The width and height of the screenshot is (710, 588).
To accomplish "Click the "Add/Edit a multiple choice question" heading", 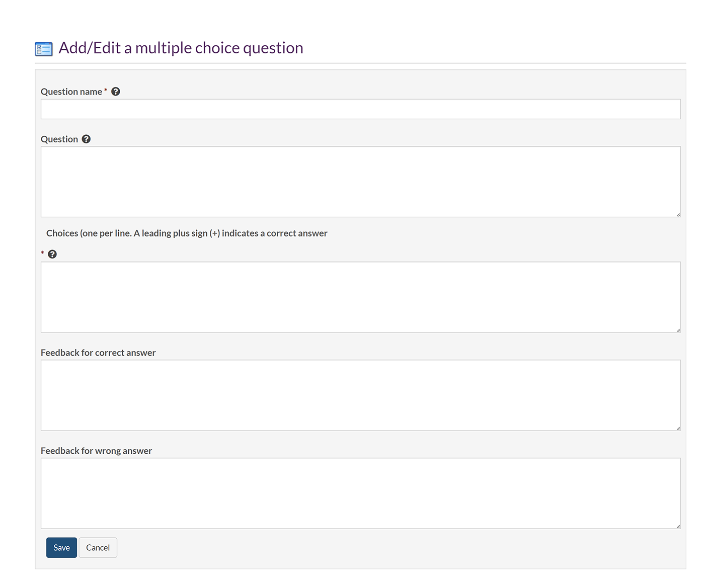I will (x=181, y=48).
